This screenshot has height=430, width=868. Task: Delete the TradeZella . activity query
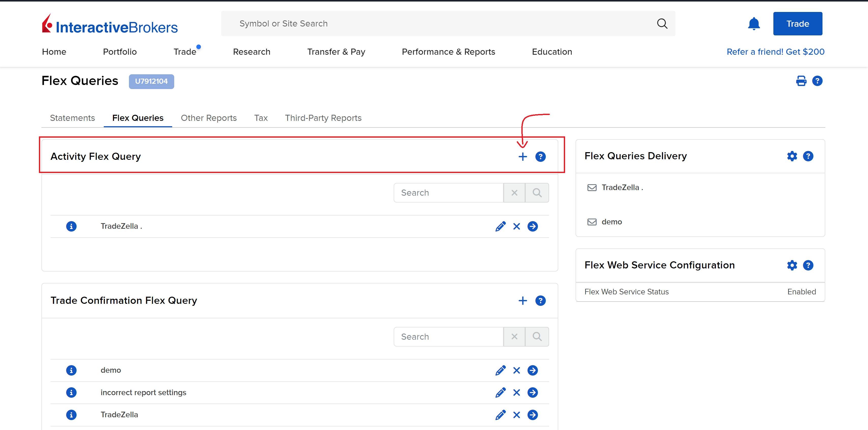pos(516,226)
